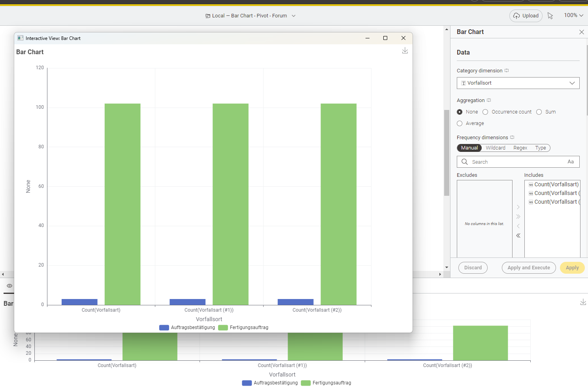The height and width of the screenshot is (388, 588).
Task: Open the 100% zoom level dropdown
Action: click(573, 15)
